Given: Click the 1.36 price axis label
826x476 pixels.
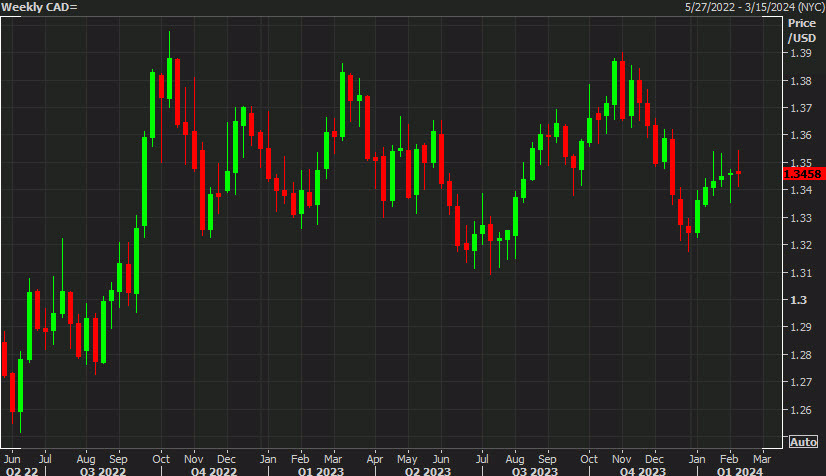Looking at the screenshot, I should coord(801,135).
